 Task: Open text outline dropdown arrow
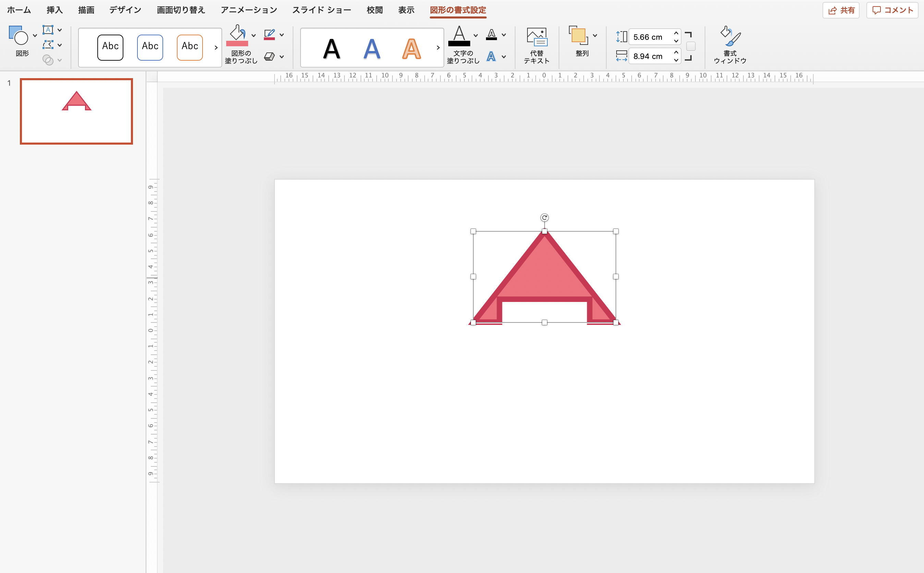tap(504, 35)
